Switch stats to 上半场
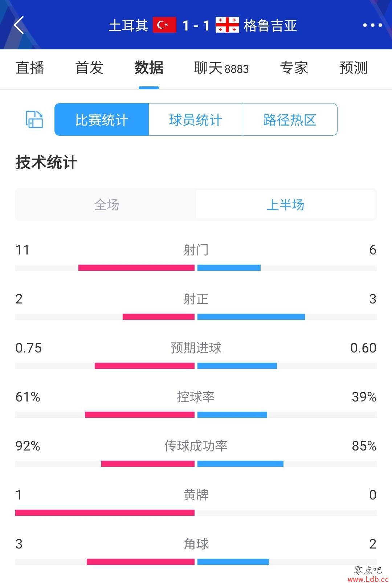The image size is (392, 583). [x=285, y=204]
